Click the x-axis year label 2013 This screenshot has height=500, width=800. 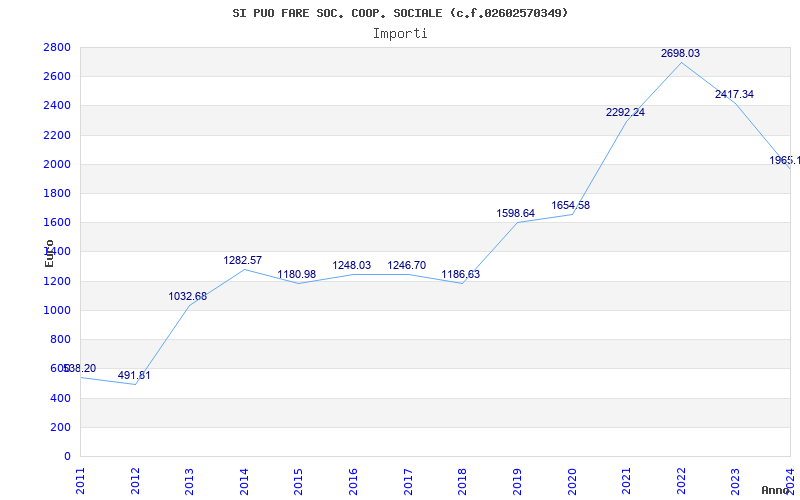(189, 482)
